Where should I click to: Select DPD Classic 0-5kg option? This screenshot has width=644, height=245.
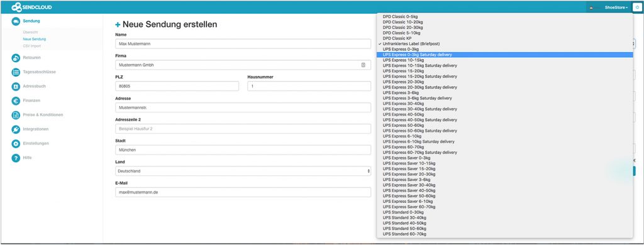point(505,16)
